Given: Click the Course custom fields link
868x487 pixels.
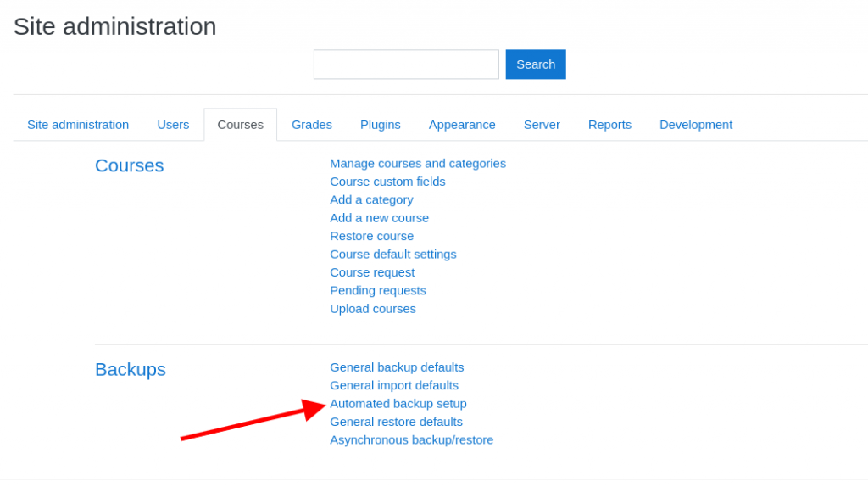Looking at the screenshot, I should 387,182.
